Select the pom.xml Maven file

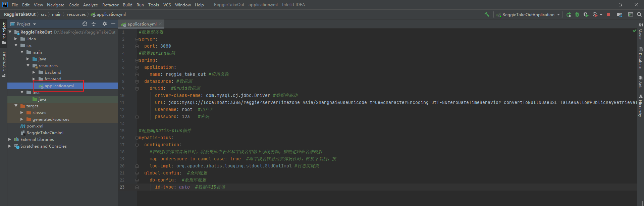pyautogui.click(x=35, y=126)
